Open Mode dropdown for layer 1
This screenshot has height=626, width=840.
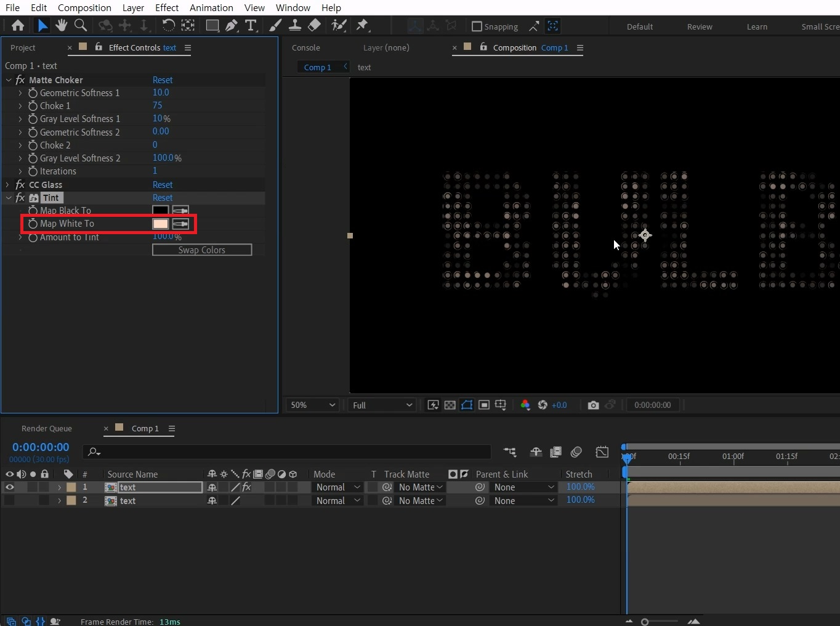pyautogui.click(x=337, y=487)
